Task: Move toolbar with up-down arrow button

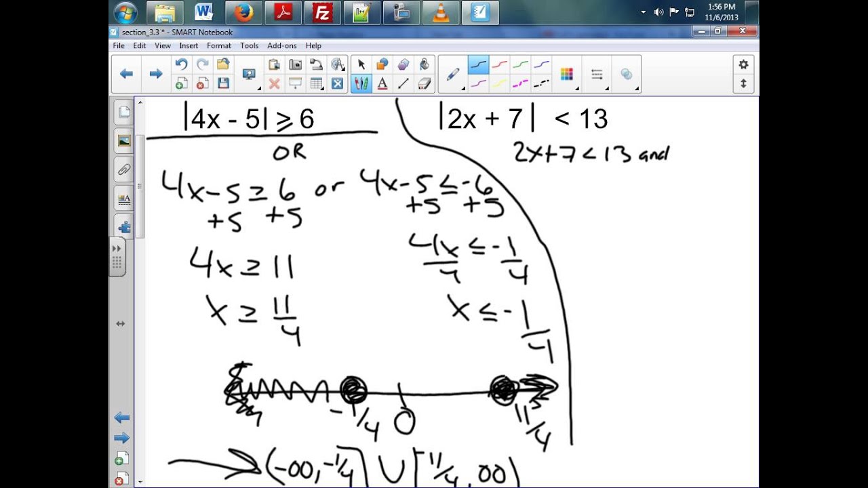Action: (x=743, y=83)
